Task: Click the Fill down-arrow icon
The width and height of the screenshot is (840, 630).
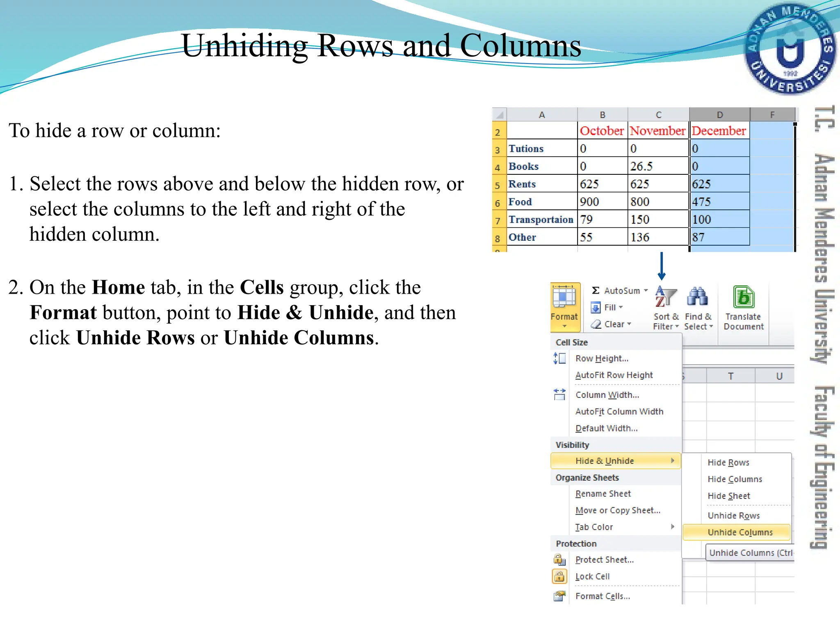Action: [596, 307]
